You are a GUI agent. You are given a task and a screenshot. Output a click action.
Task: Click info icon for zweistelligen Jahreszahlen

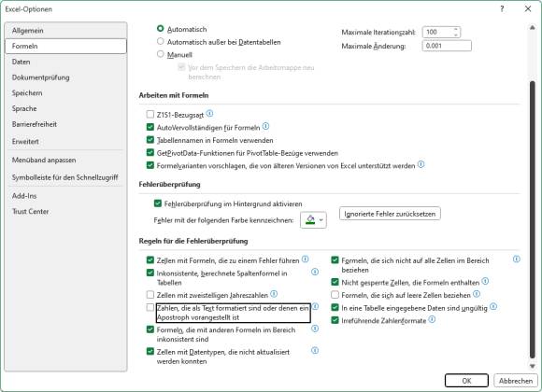[x=274, y=294]
